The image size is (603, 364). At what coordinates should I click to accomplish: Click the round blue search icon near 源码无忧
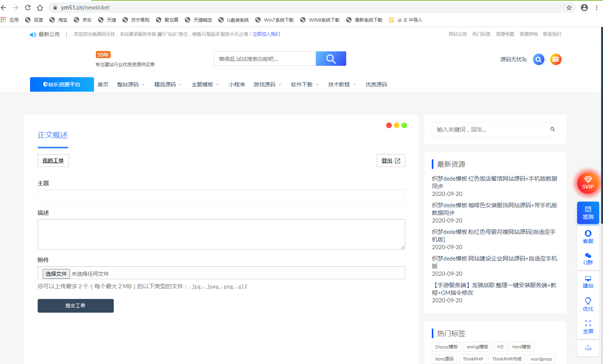[539, 59]
